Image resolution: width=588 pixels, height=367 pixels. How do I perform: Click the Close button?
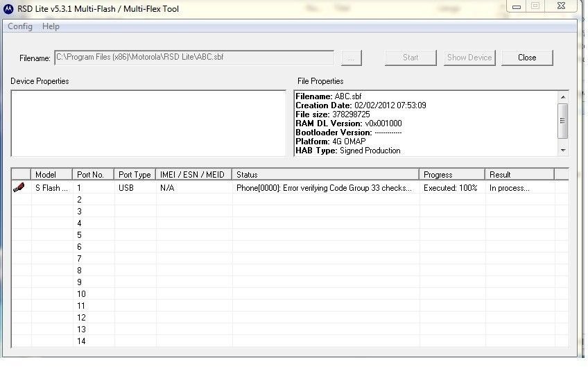pos(527,58)
